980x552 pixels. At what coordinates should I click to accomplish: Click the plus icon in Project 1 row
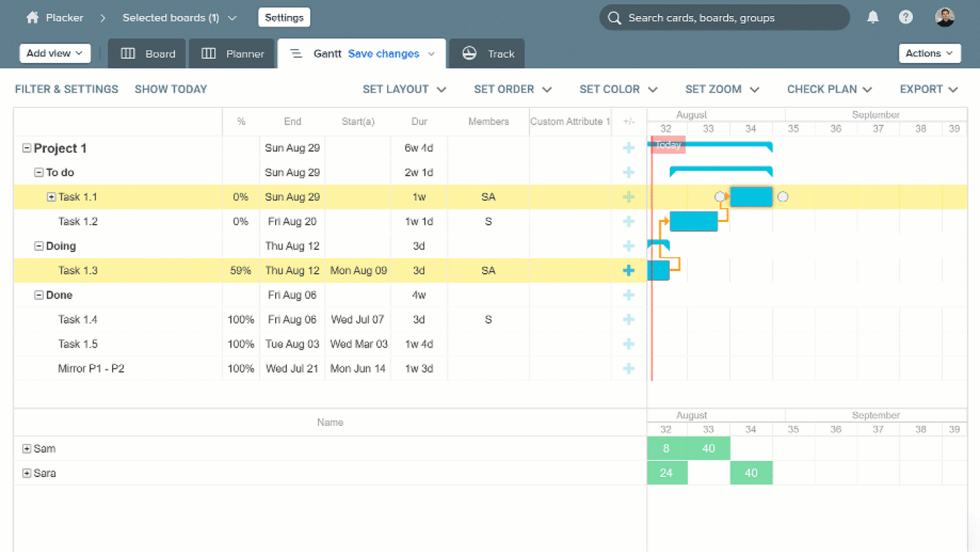[629, 148]
